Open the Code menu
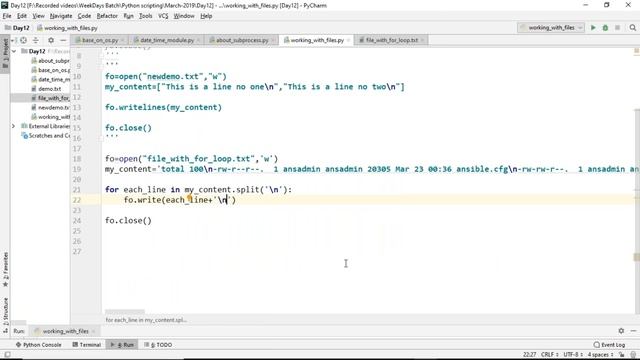The height and width of the screenshot is (360, 640). (x=84, y=16)
